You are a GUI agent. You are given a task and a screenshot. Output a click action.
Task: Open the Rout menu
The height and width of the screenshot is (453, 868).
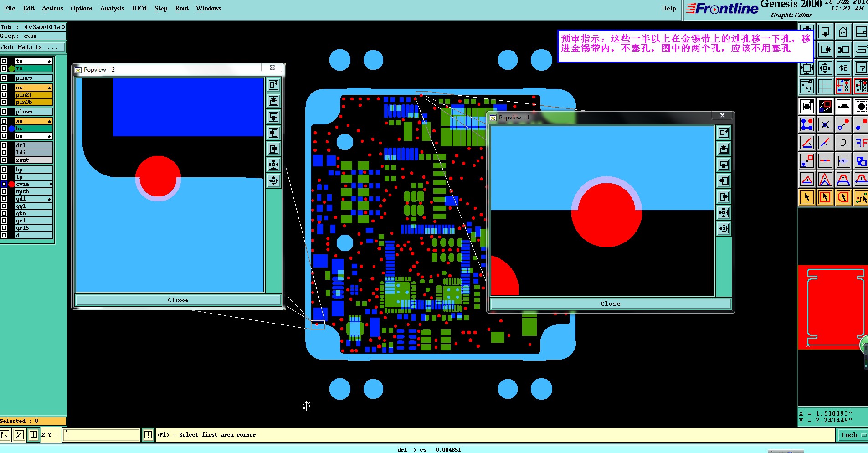tap(182, 8)
